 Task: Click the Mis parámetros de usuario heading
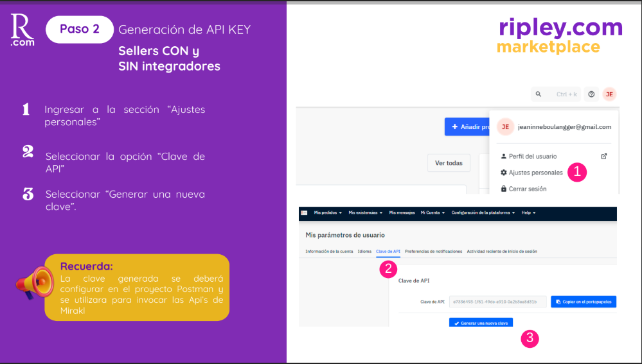[345, 235]
